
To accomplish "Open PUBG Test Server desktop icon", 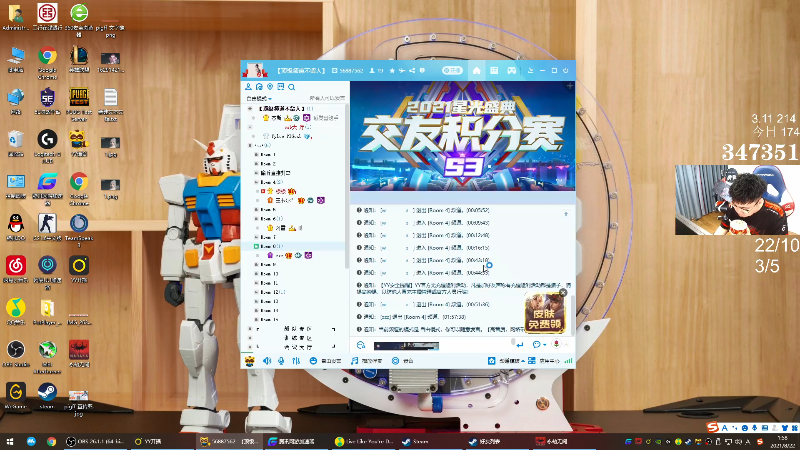I will tap(79, 104).
